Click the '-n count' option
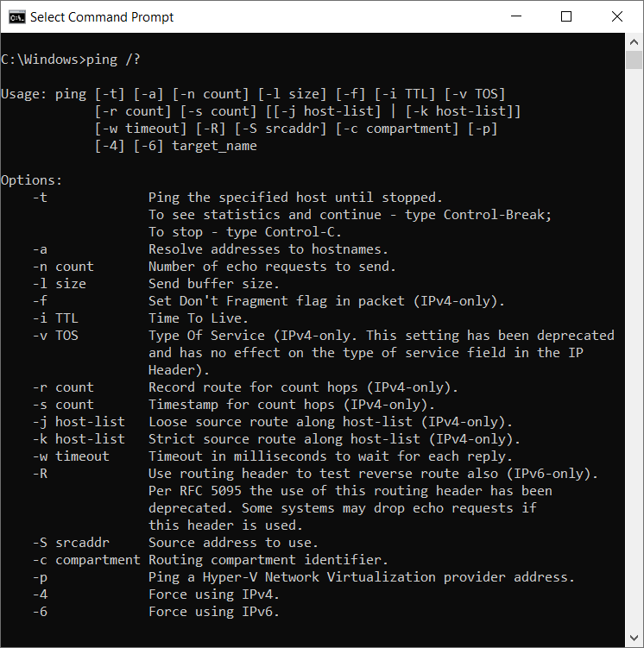This screenshot has height=648, width=644. (x=63, y=267)
